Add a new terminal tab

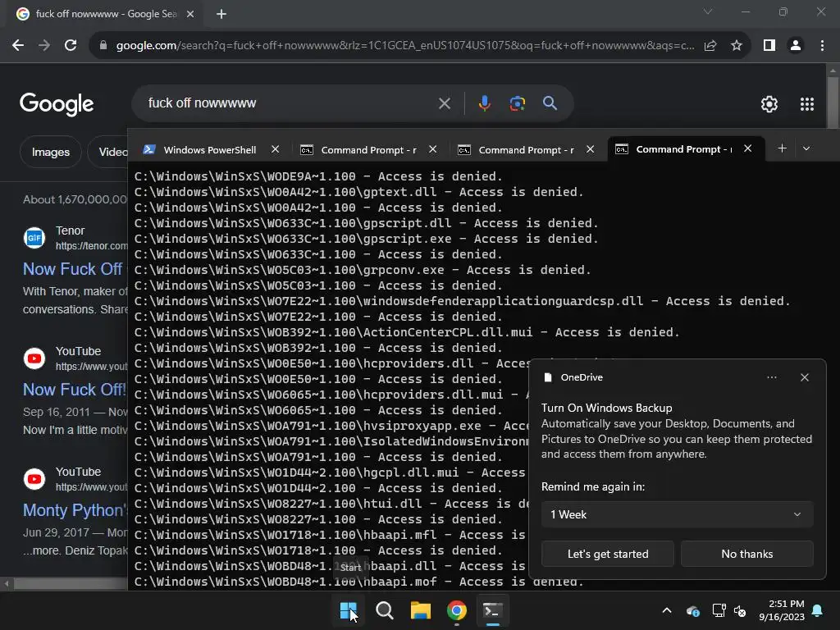(782, 148)
